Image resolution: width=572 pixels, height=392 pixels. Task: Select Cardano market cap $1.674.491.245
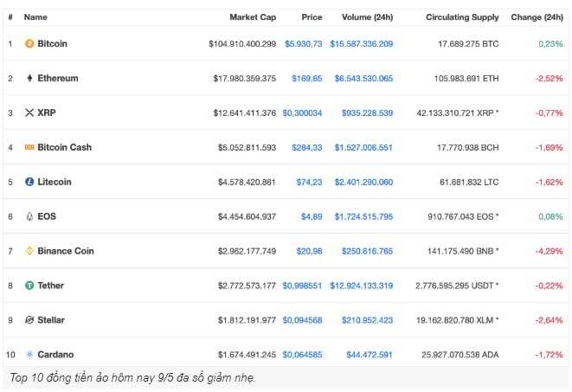(247, 355)
